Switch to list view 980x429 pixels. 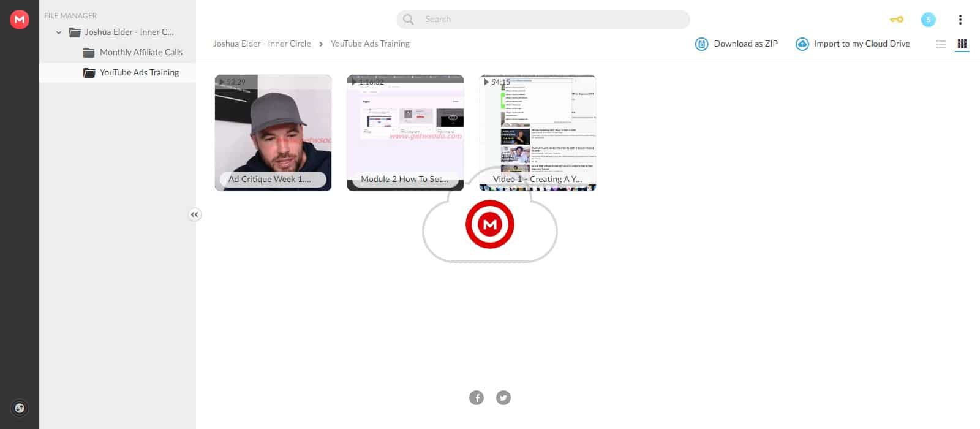click(941, 44)
